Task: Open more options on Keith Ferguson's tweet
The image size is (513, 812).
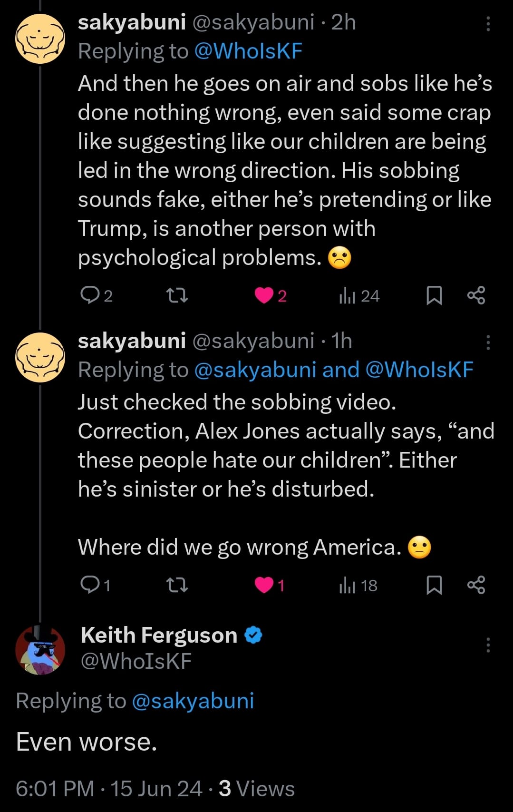Action: pos(488,645)
